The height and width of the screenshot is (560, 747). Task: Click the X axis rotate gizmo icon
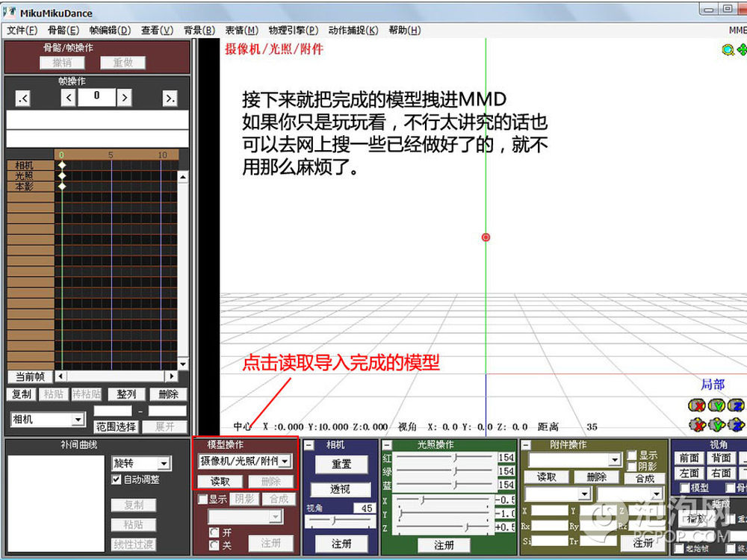click(x=697, y=405)
